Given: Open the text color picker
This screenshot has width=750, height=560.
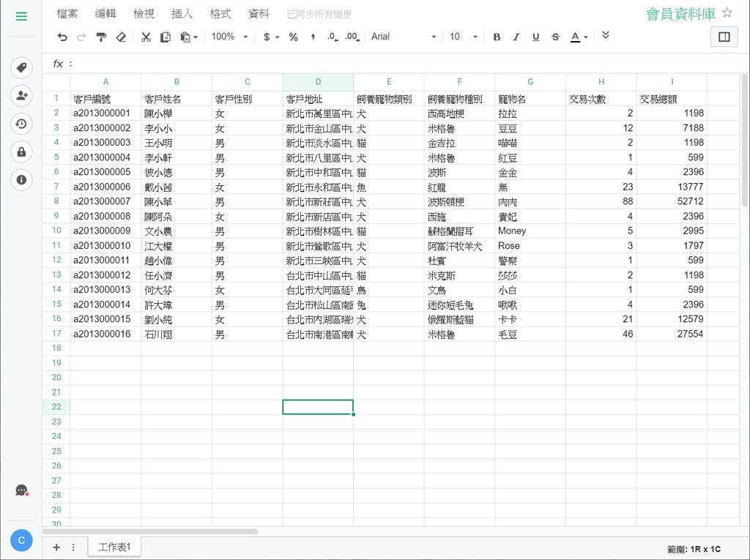Looking at the screenshot, I should 579,37.
